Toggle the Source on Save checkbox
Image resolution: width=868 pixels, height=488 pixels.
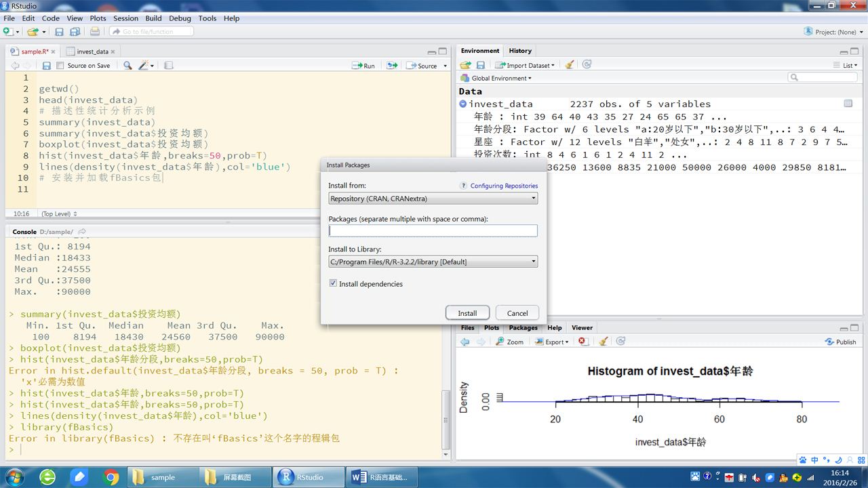(x=60, y=66)
